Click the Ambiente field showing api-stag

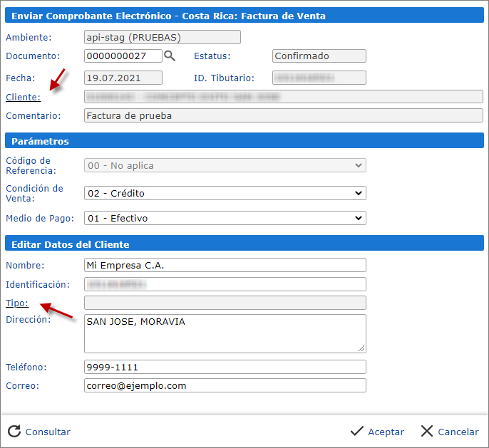point(162,37)
